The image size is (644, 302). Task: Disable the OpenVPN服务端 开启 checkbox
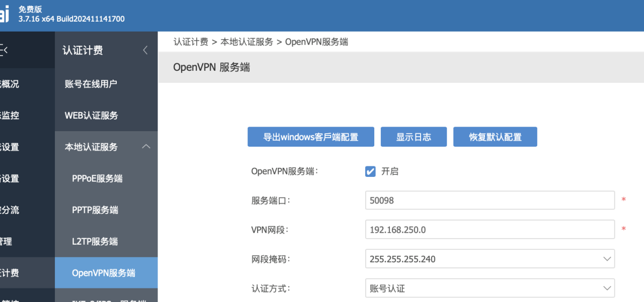370,171
